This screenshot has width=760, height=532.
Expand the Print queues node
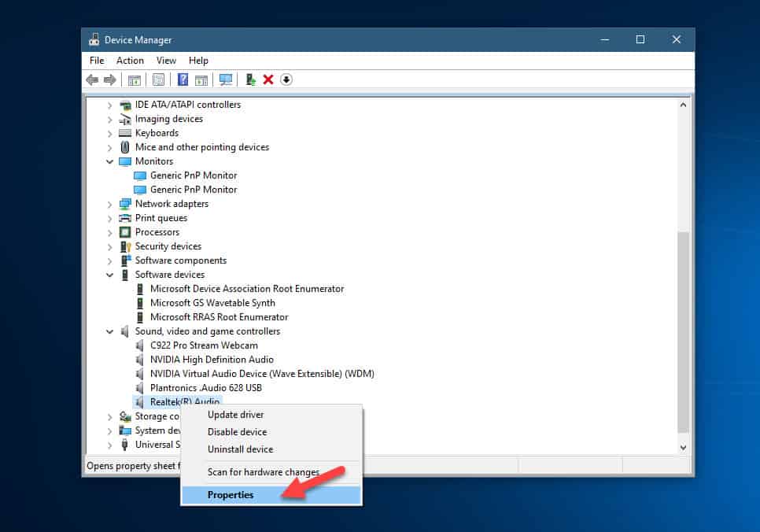click(110, 218)
